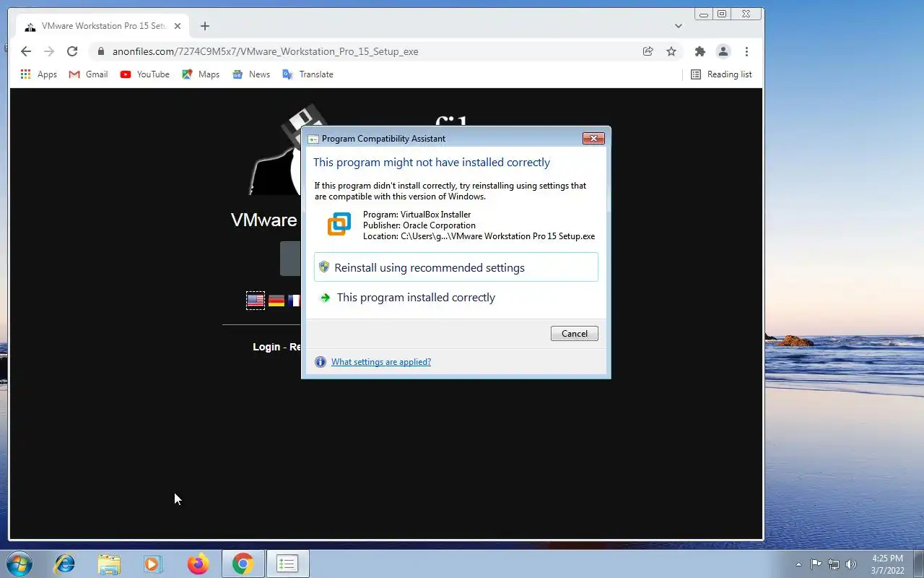Open Windows Media Player from taskbar

pyautogui.click(x=153, y=564)
